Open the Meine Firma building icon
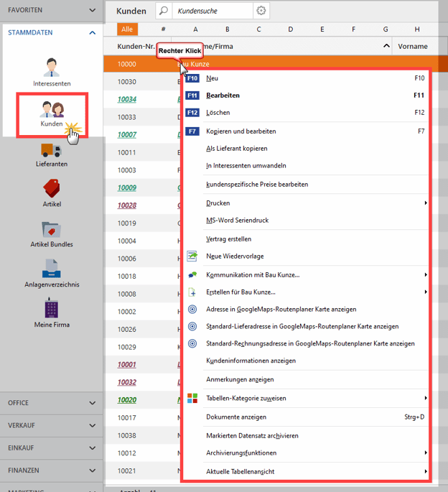Viewport: 448px width, 492px height. click(52, 309)
